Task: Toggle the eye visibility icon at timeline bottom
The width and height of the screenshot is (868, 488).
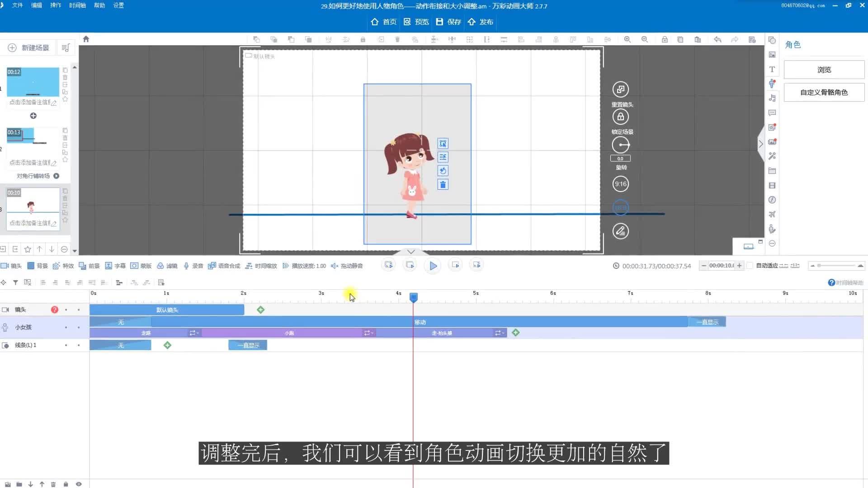Action: [79, 484]
